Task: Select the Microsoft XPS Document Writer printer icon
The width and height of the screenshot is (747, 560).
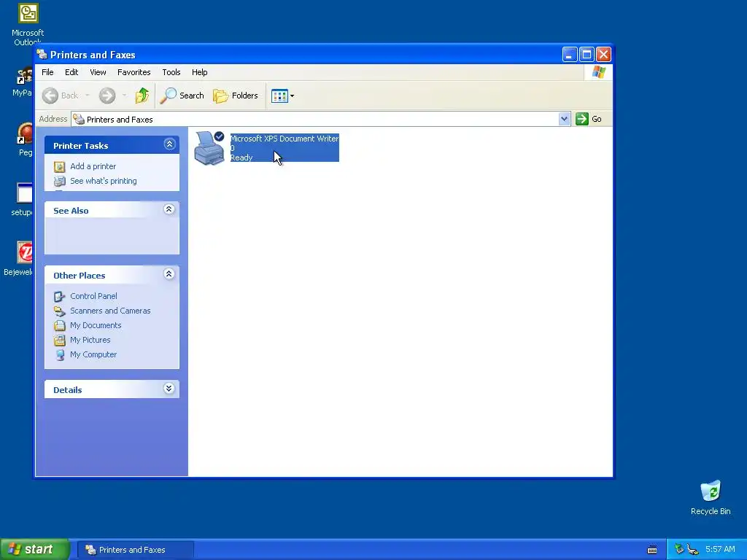Action: [x=209, y=148]
